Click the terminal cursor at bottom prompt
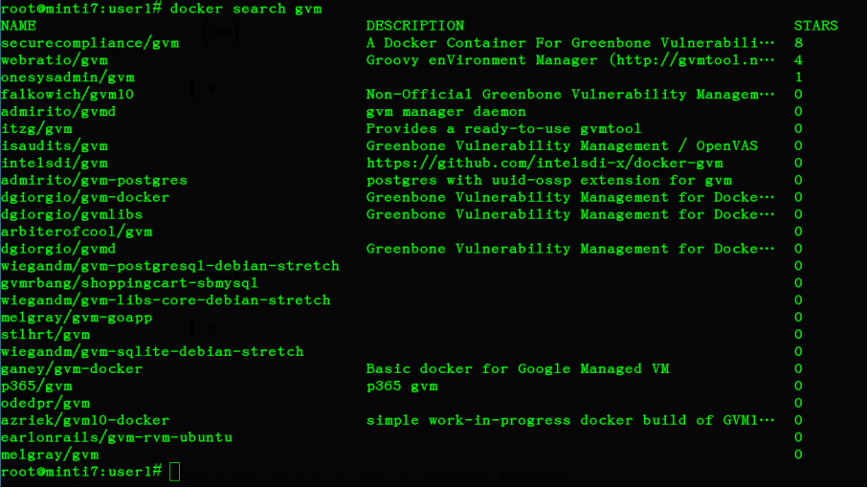This screenshot has height=488, width=868. 174,472
